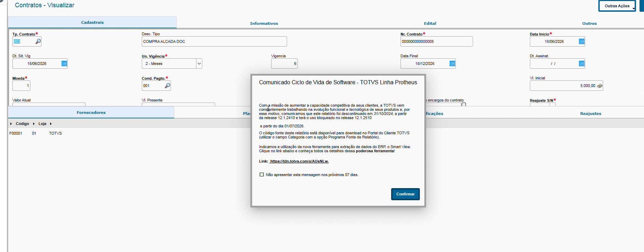Expand the Un. Vigência dropdown
Image resolution: width=644 pixels, height=252 pixels.
point(199,64)
